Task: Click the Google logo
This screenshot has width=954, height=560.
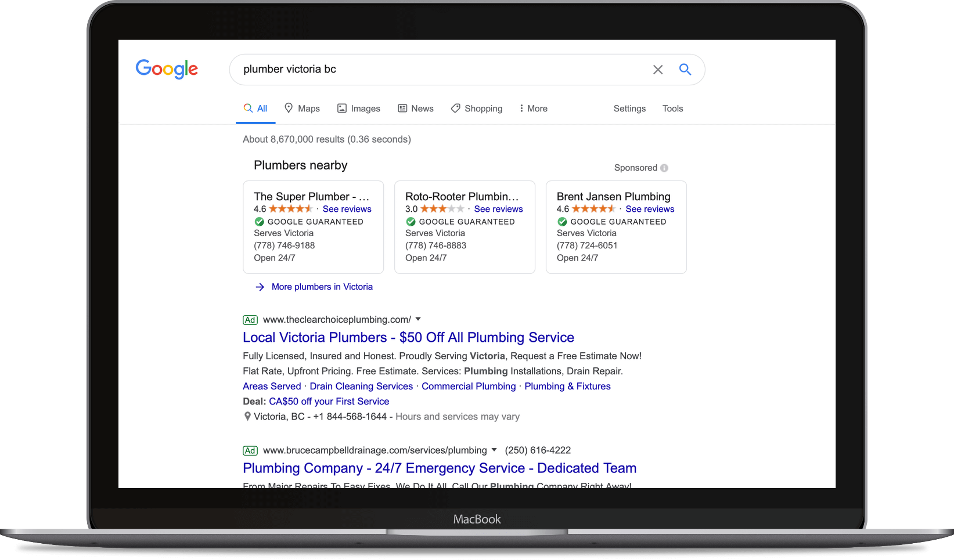Action: click(166, 69)
